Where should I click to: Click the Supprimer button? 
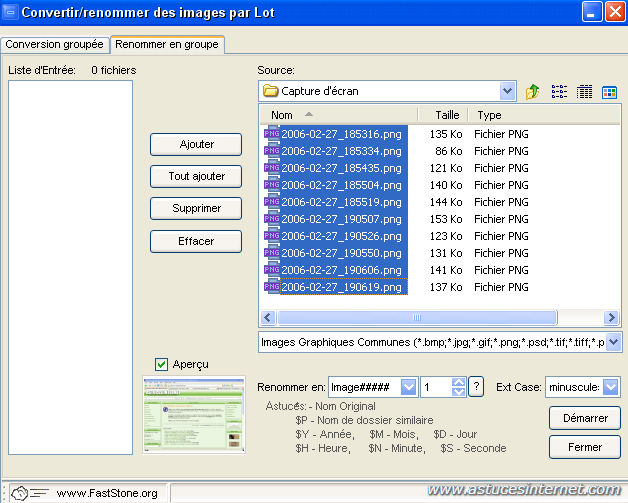tap(196, 208)
